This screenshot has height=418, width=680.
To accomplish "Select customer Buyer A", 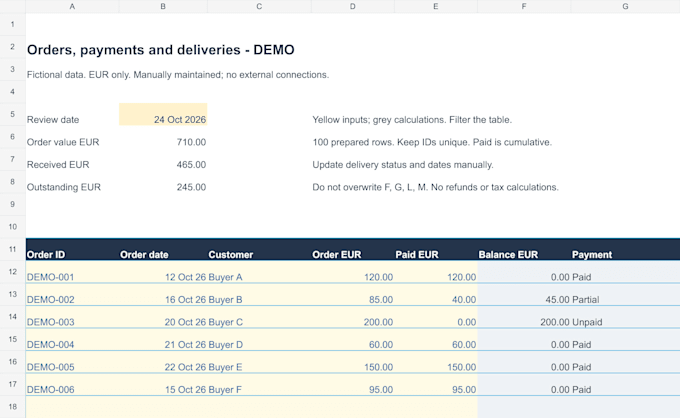I will pos(226,277).
